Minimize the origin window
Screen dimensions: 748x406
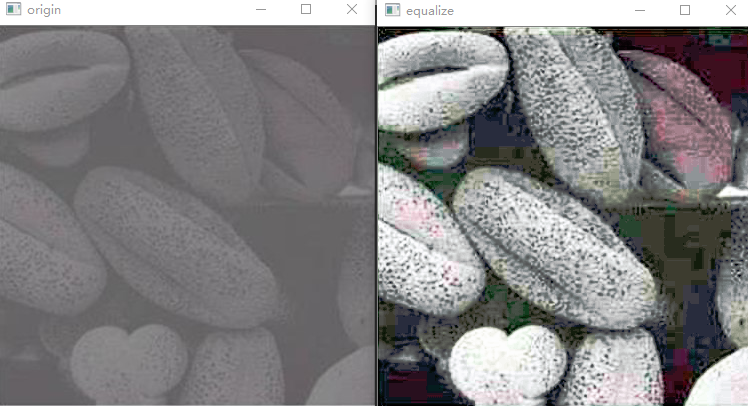pos(260,10)
